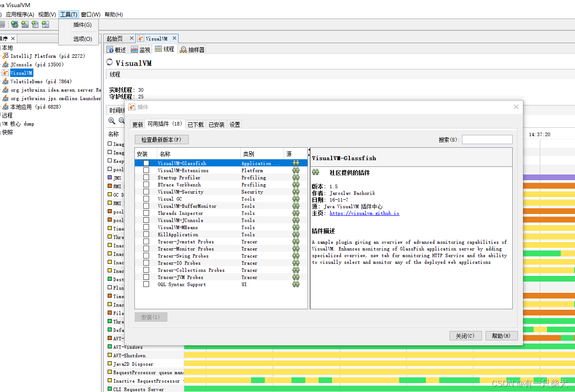Screen dimensions: 575x392
Task: Switch to the 已安装 tab in plugins dialog
Action: [x=217, y=125]
